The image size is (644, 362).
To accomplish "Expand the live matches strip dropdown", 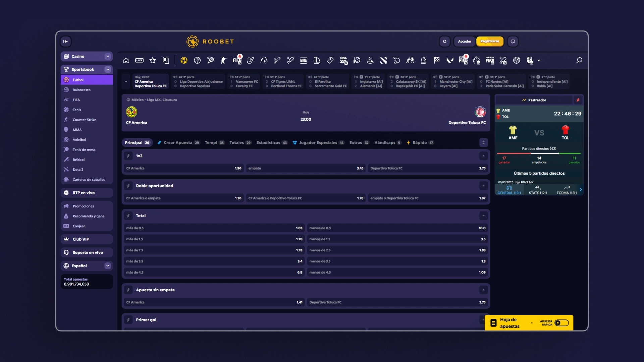I will click(x=126, y=81).
